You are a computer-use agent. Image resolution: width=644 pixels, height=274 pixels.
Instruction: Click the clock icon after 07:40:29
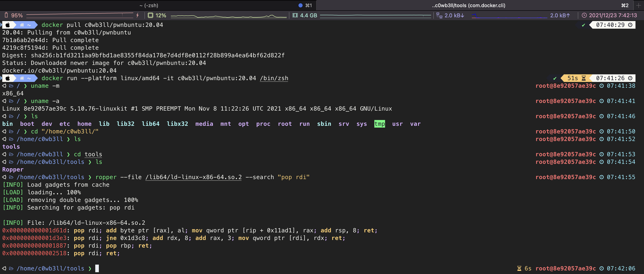click(630, 25)
